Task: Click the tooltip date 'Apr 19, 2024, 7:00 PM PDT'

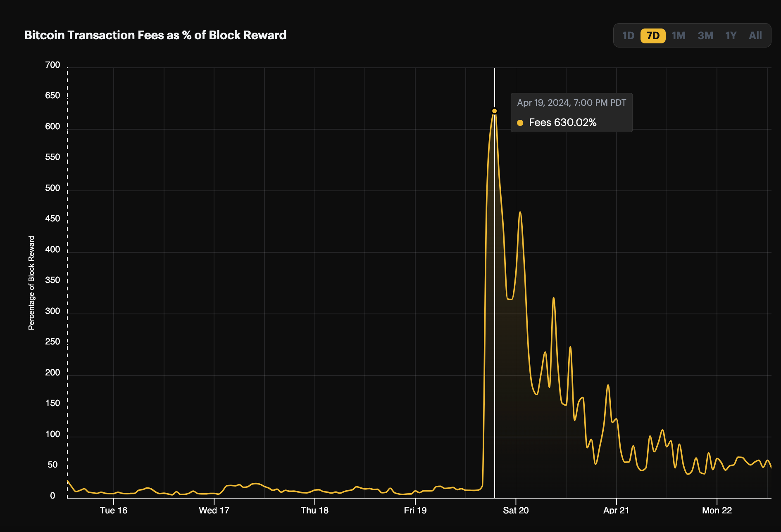Action: coord(571,102)
